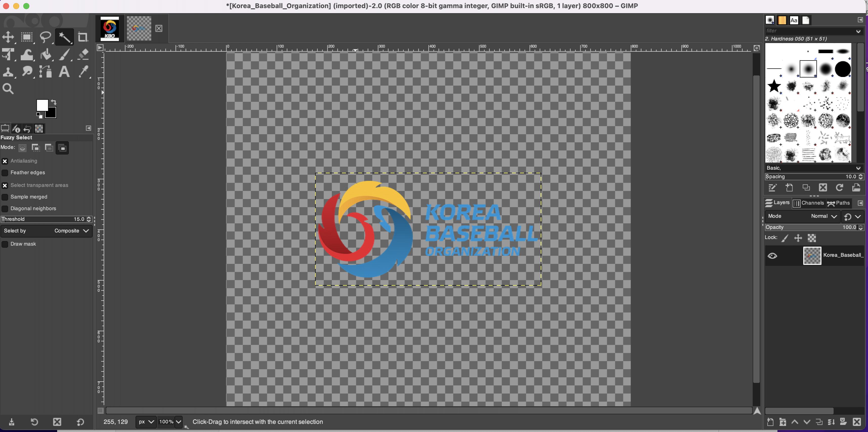The image size is (868, 432).
Task: Enable Diagonal neighbors option
Action: (5, 209)
